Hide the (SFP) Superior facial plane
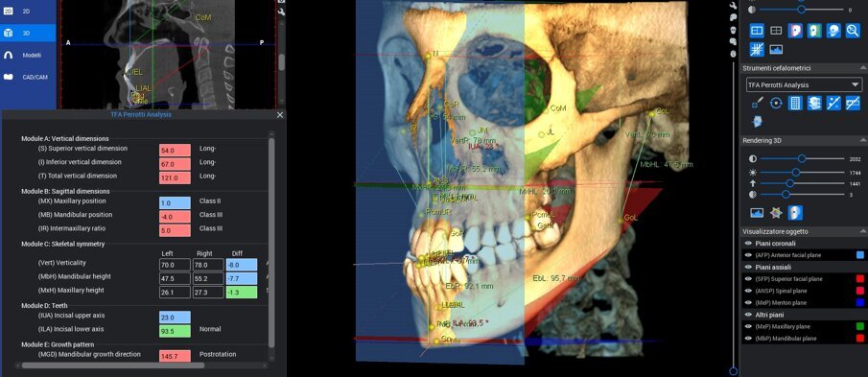Screen dimensions: 868x377 coord(748,279)
